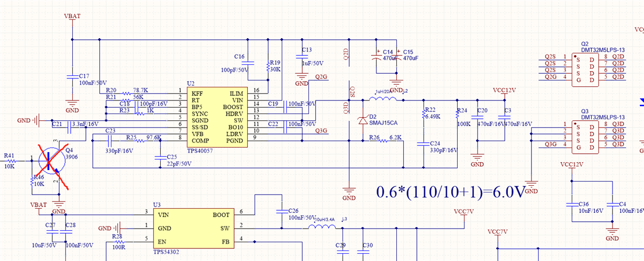
Task: Click the 56K value of R21
Action: pyautogui.click(x=138, y=97)
